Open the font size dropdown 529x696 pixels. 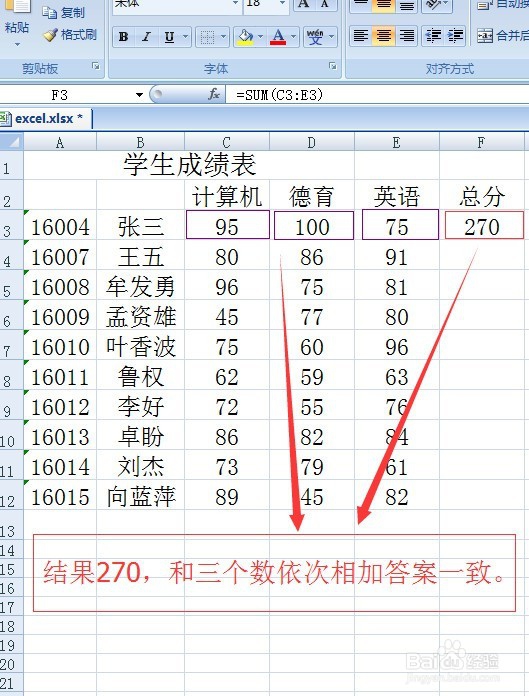tap(282, 4)
